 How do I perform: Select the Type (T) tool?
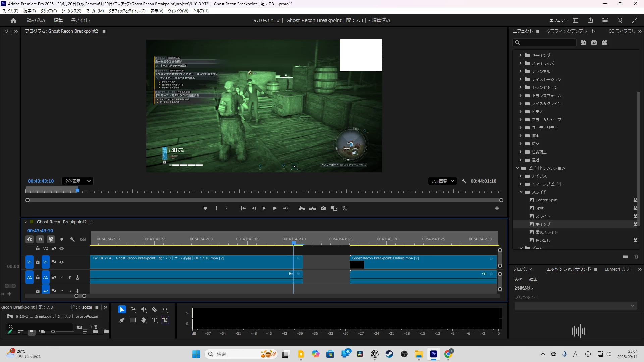click(154, 320)
